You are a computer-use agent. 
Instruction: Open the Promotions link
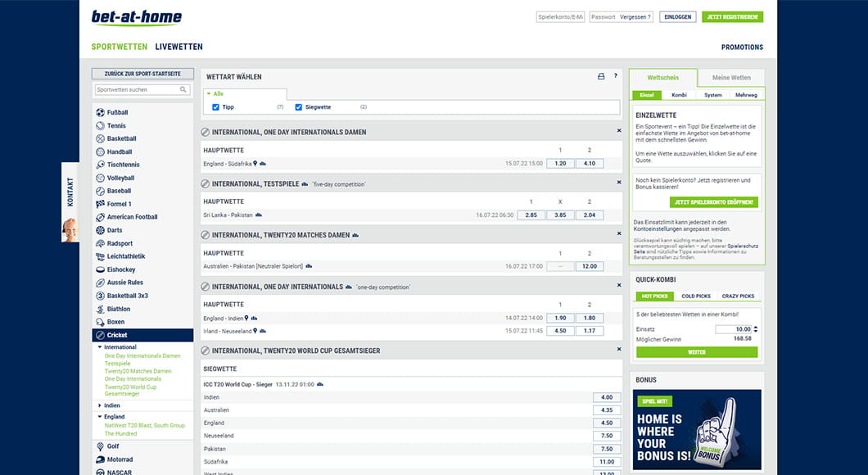[742, 47]
